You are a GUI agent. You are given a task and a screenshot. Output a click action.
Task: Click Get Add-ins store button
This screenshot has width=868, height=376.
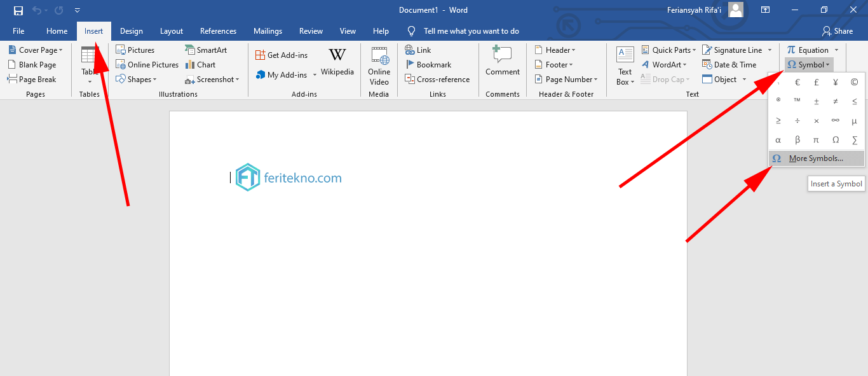coord(281,55)
